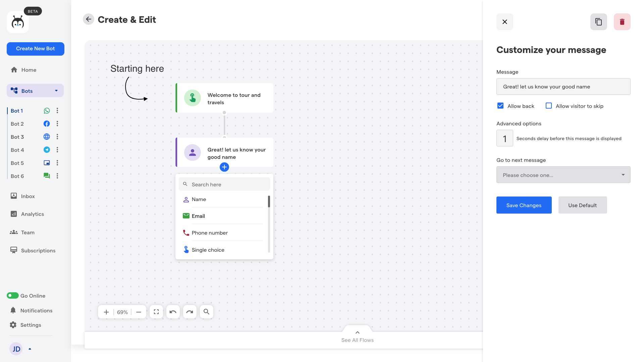The width and height of the screenshot is (644, 362).
Task: Click the node list scrollbar thumb
Action: click(269, 201)
